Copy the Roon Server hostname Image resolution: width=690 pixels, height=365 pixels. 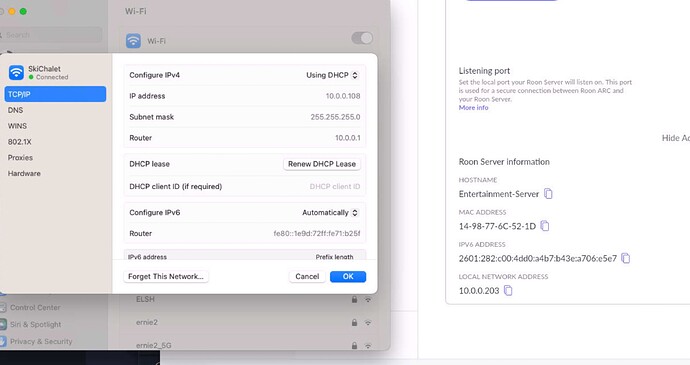(x=548, y=194)
